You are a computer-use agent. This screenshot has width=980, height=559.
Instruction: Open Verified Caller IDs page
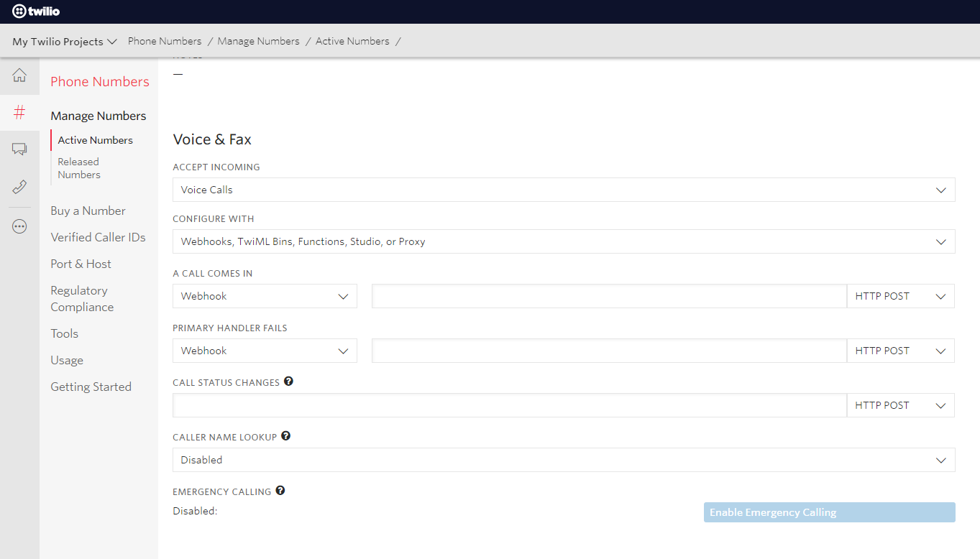(x=98, y=237)
